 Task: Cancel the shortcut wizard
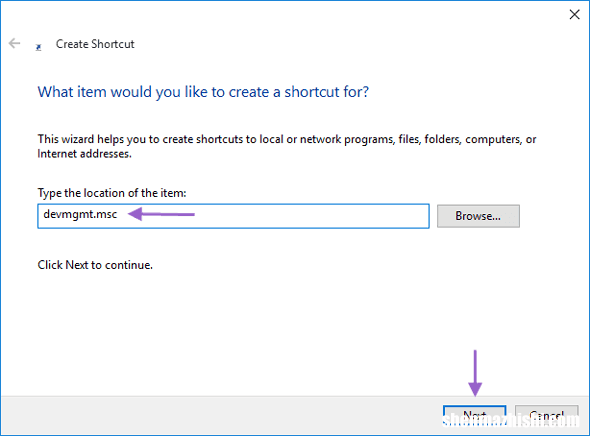click(546, 416)
